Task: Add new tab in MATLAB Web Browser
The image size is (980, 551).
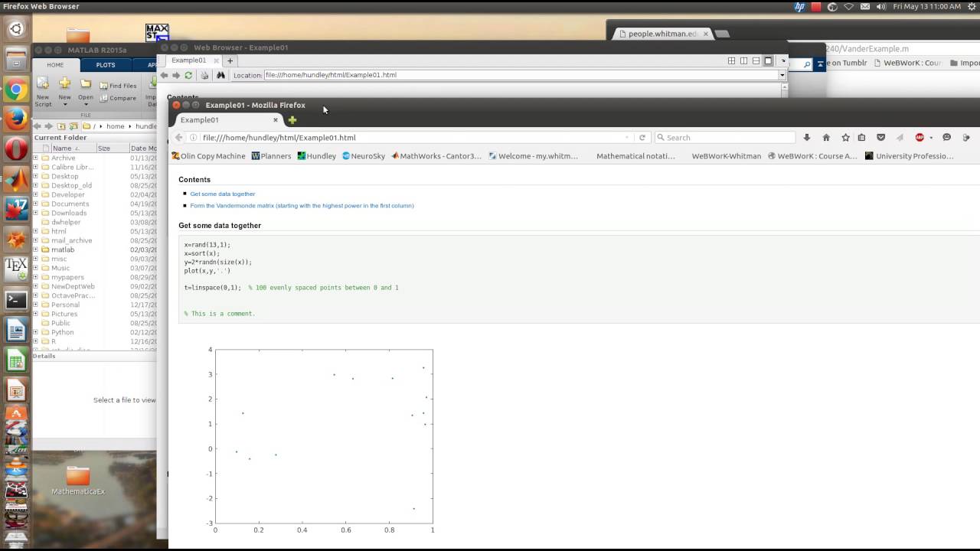Action: point(230,60)
